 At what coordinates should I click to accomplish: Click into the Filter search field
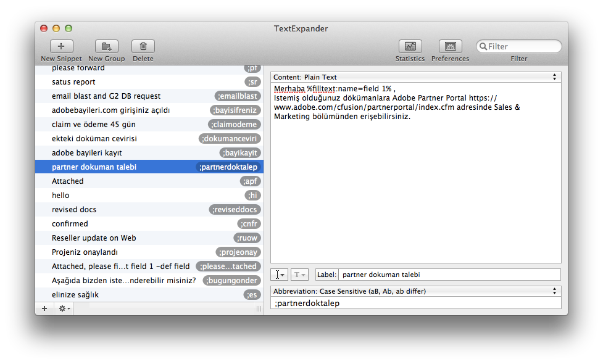click(x=519, y=46)
